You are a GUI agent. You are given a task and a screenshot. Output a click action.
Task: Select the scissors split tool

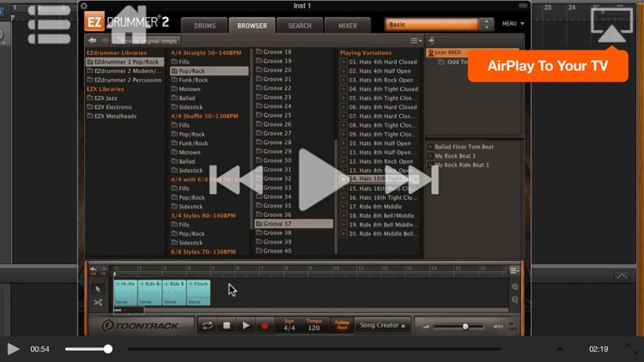click(98, 303)
